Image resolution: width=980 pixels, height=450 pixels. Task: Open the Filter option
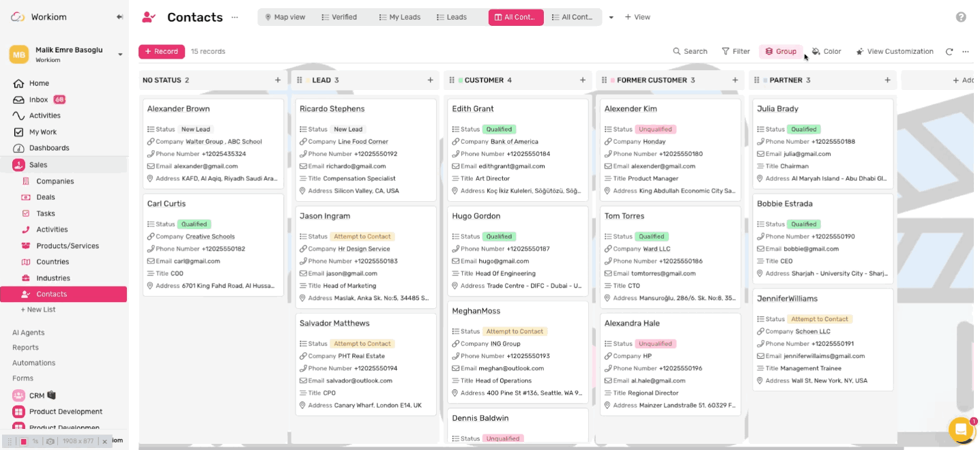[736, 51]
